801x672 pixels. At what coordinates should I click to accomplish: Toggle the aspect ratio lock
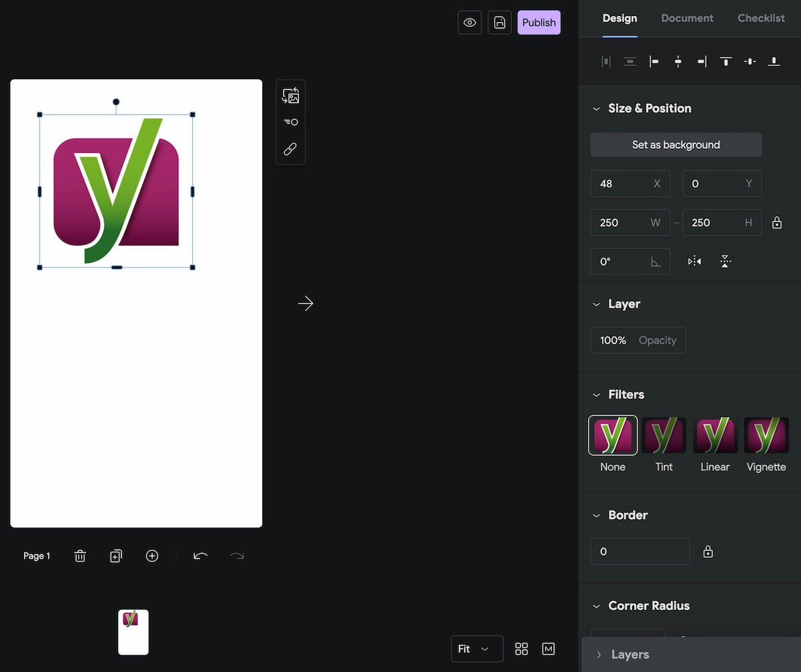777,223
